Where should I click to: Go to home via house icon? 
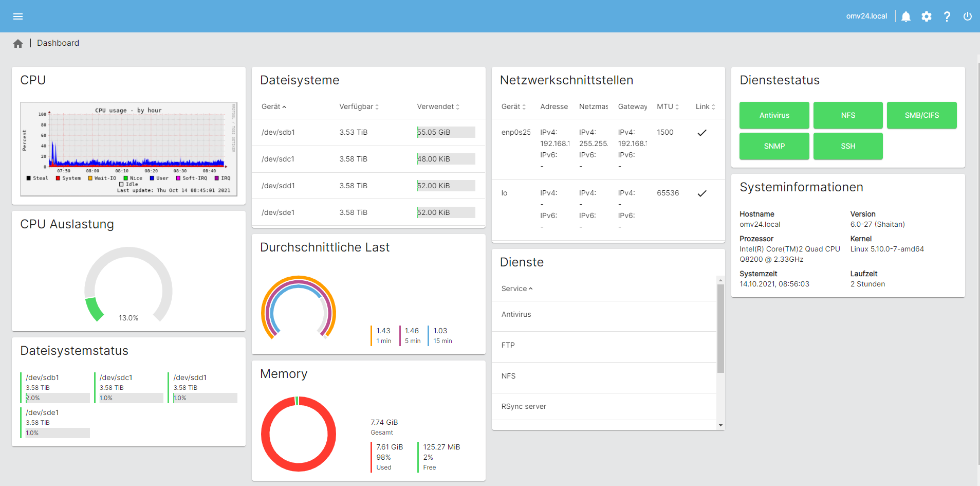point(18,44)
